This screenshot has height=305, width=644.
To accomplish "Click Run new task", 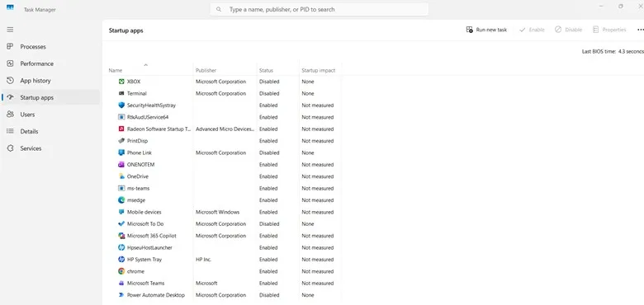I will click(x=486, y=30).
